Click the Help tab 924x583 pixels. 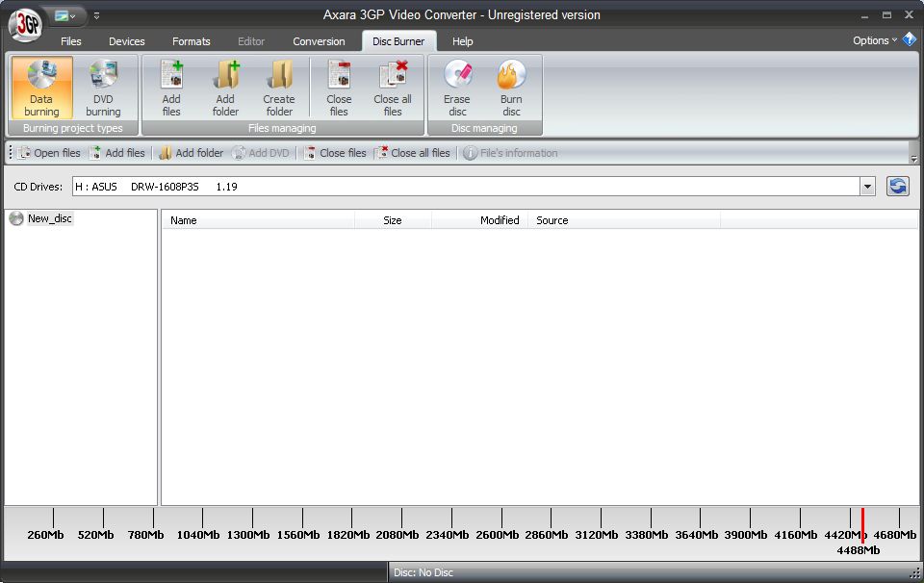pyautogui.click(x=462, y=41)
